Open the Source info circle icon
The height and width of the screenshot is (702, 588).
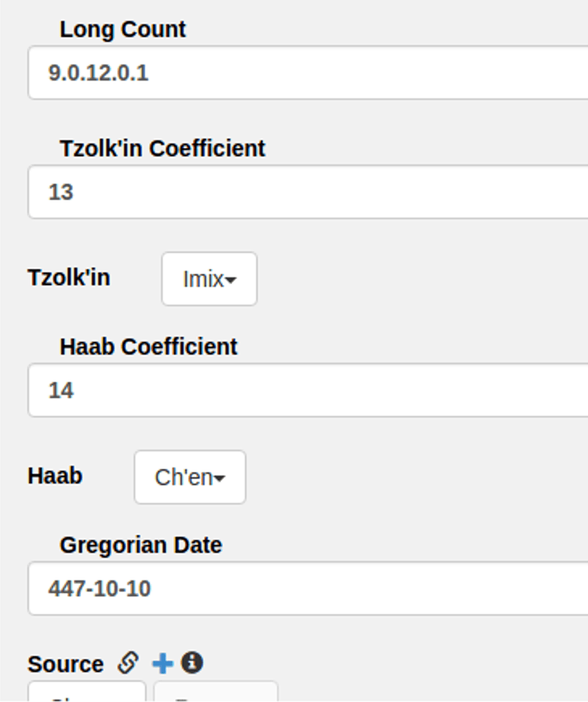pyautogui.click(x=192, y=663)
